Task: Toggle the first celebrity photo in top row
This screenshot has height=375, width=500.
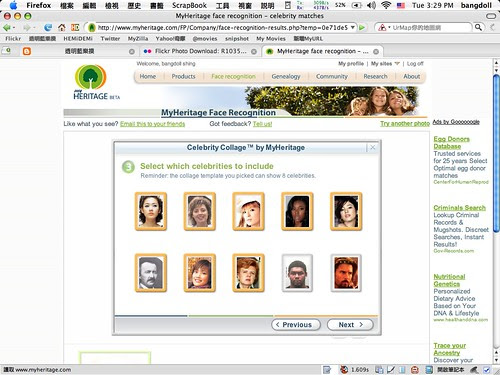Action: tap(151, 211)
